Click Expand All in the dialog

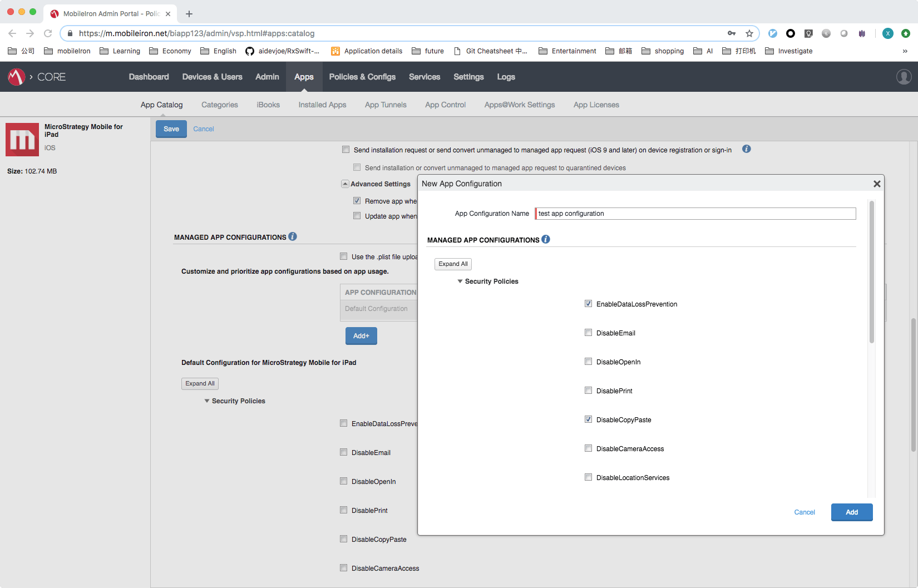pos(453,264)
